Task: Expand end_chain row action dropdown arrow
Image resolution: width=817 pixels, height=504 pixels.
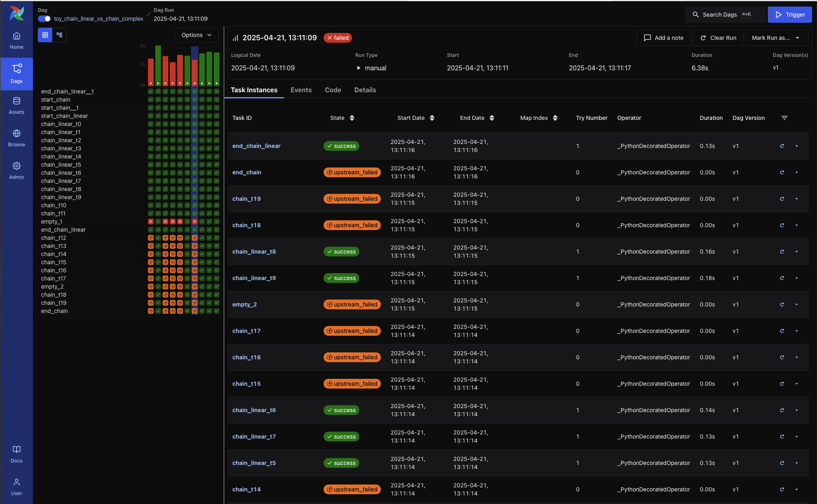Action: (x=796, y=172)
